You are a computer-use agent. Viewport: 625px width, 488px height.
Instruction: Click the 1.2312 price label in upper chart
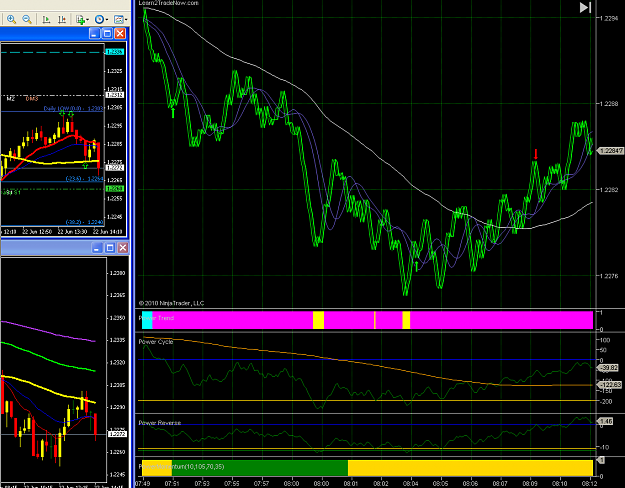point(115,95)
